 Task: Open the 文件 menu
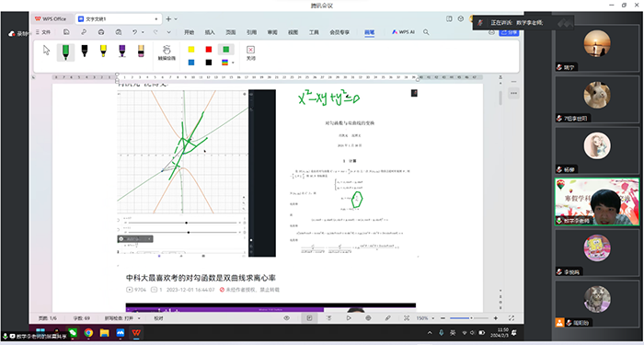43,32
